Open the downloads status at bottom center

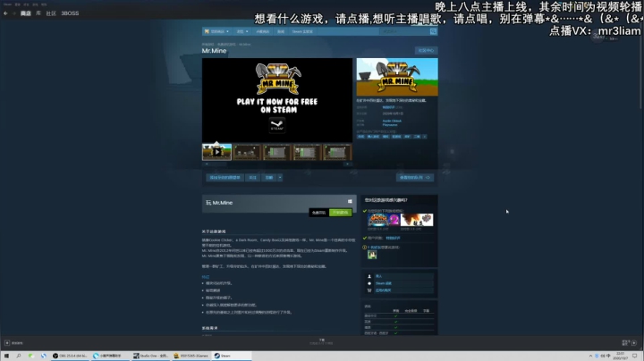pyautogui.click(x=322, y=341)
